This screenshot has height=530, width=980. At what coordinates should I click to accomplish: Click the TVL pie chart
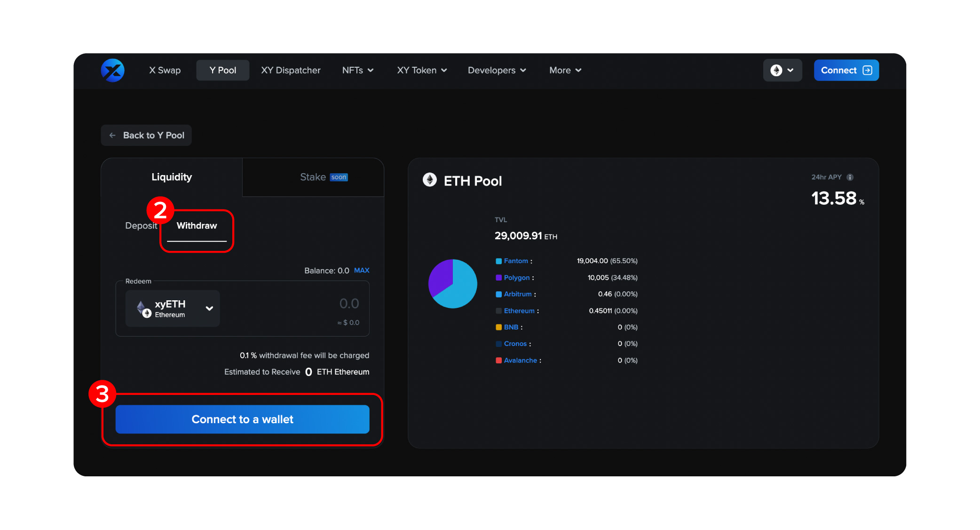tap(452, 283)
